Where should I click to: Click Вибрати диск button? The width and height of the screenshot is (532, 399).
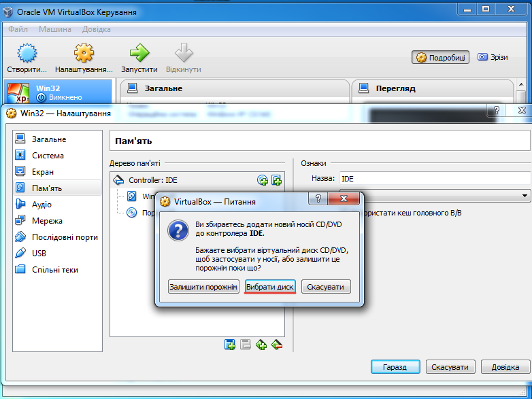click(x=270, y=287)
